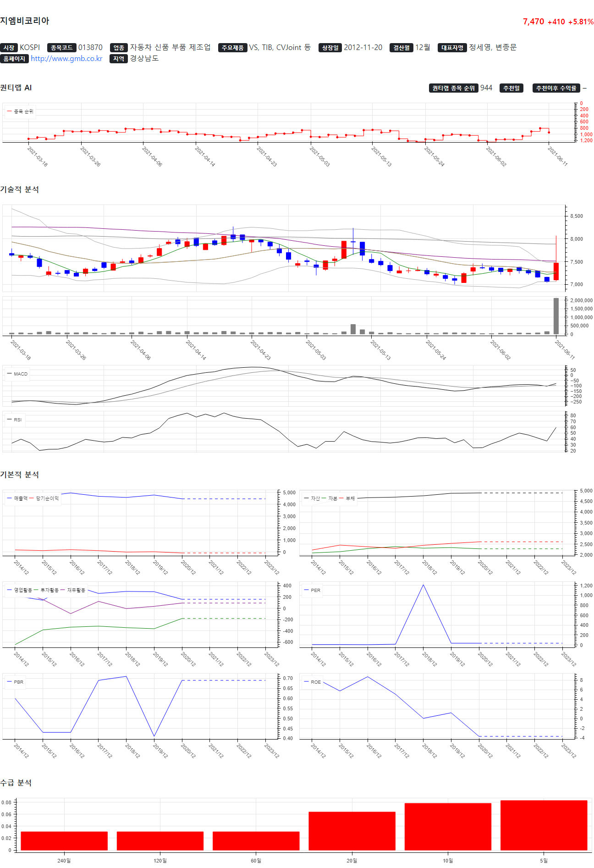
Task: Click the PBR chart legend
Action: click(15, 682)
